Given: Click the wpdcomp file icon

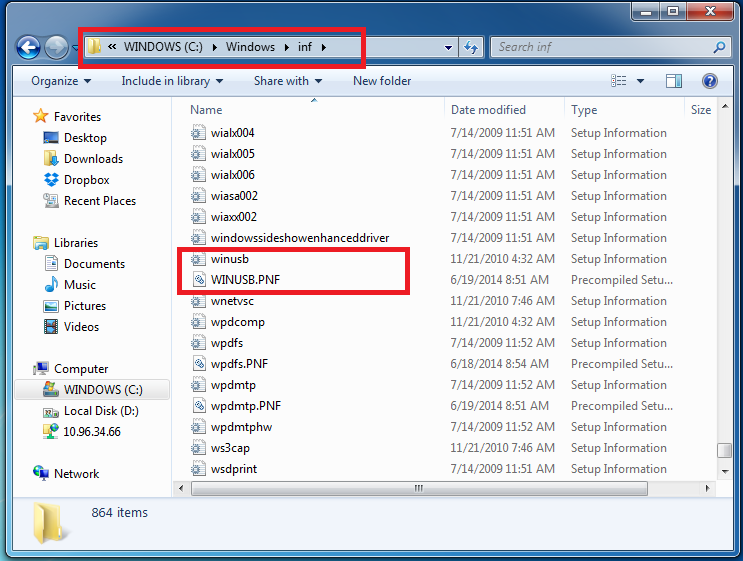Looking at the screenshot, I should click(199, 322).
